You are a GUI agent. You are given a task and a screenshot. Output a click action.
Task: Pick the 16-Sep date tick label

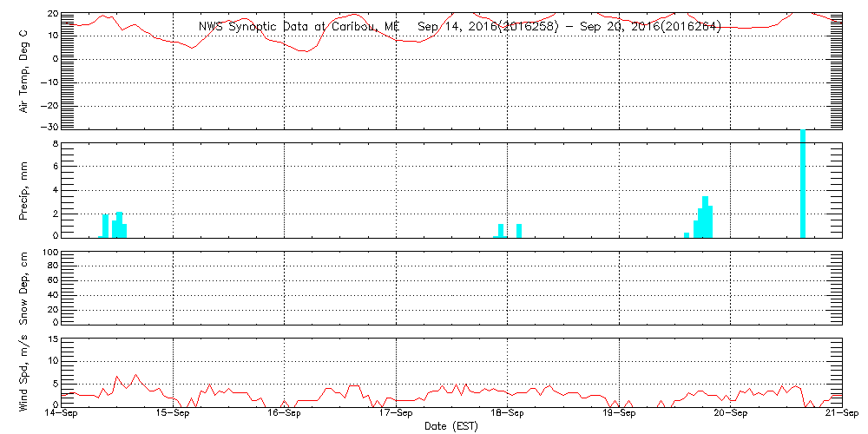coord(284,414)
